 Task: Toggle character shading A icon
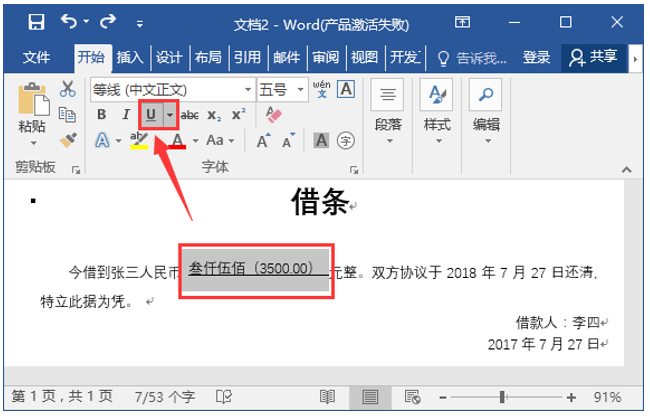pos(322,140)
